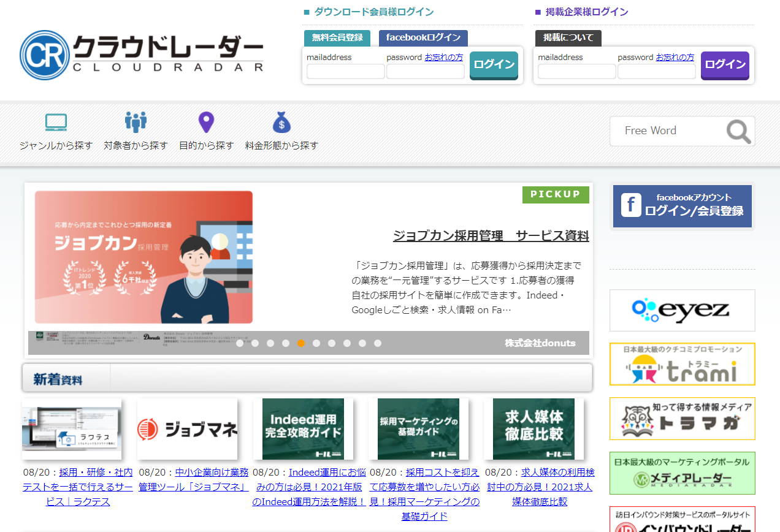The height and width of the screenshot is (532, 780).
Task: Open the trami promotion banner
Action: point(682,364)
